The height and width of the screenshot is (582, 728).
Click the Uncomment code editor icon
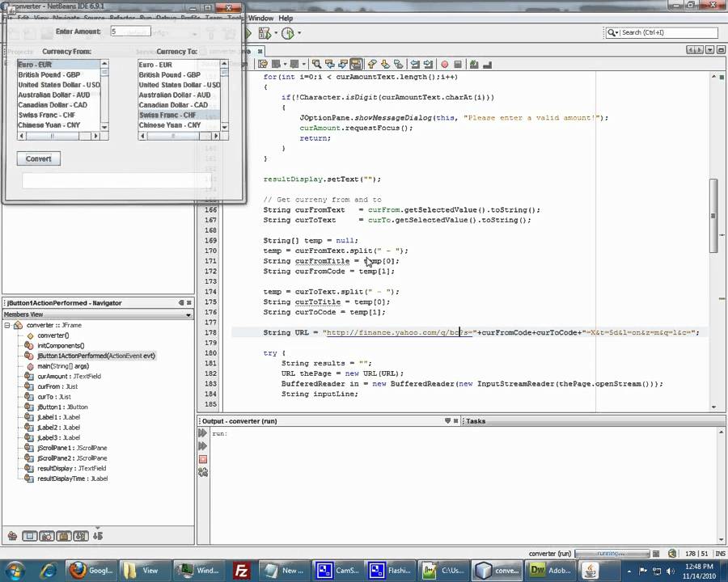click(x=487, y=64)
